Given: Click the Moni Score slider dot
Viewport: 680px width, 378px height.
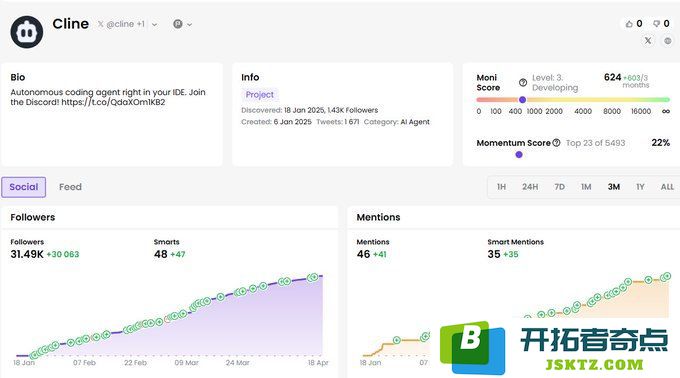Looking at the screenshot, I should pyautogui.click(x=523, y=100).
